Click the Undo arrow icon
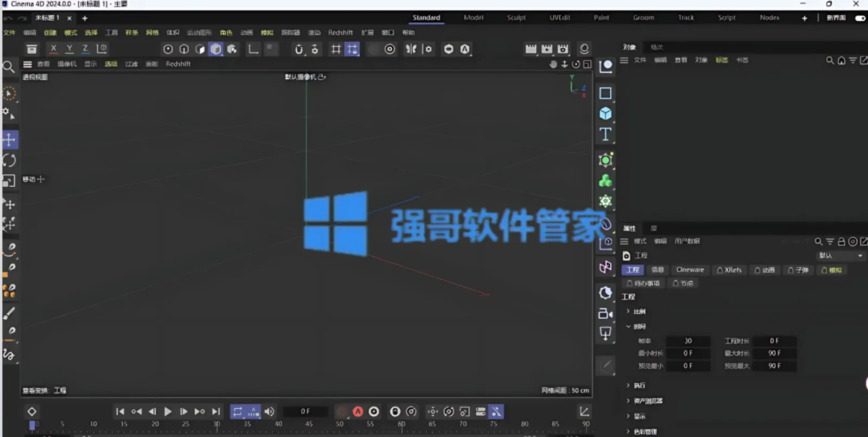The image size is (868, 437). click(x=8, y=18)
